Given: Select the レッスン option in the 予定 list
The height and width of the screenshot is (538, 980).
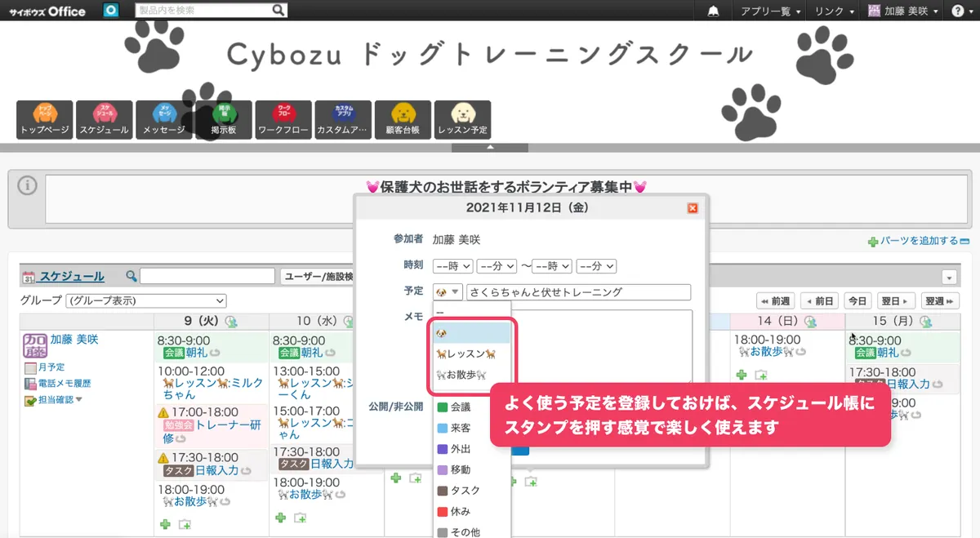Looking at the screenshot, I should (472, 353).
